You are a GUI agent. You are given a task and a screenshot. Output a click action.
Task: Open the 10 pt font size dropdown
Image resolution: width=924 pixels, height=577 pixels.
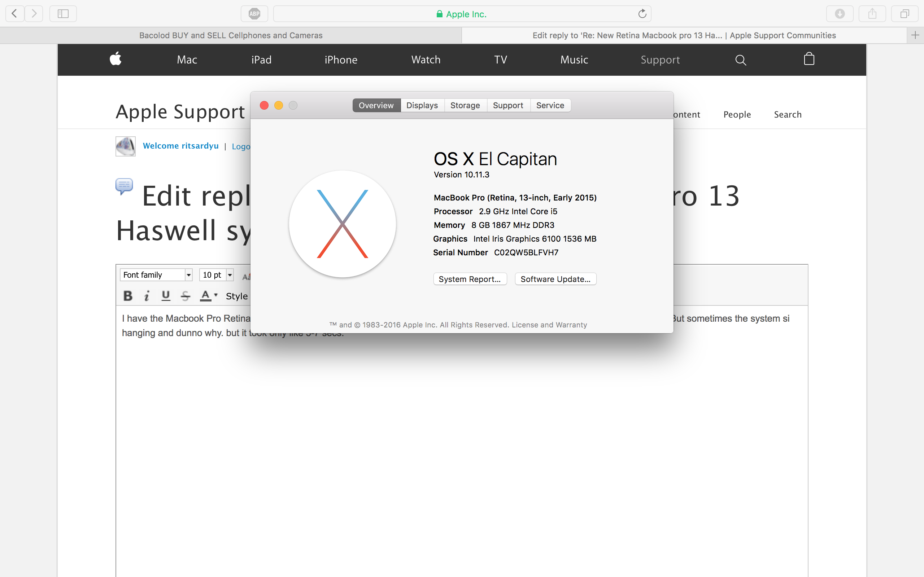click(230, 275)
